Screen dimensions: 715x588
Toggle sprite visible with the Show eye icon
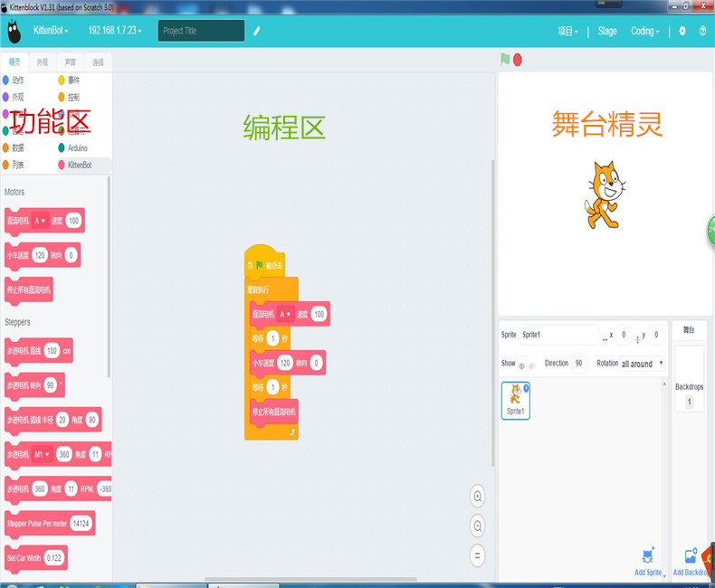point(521,365)
